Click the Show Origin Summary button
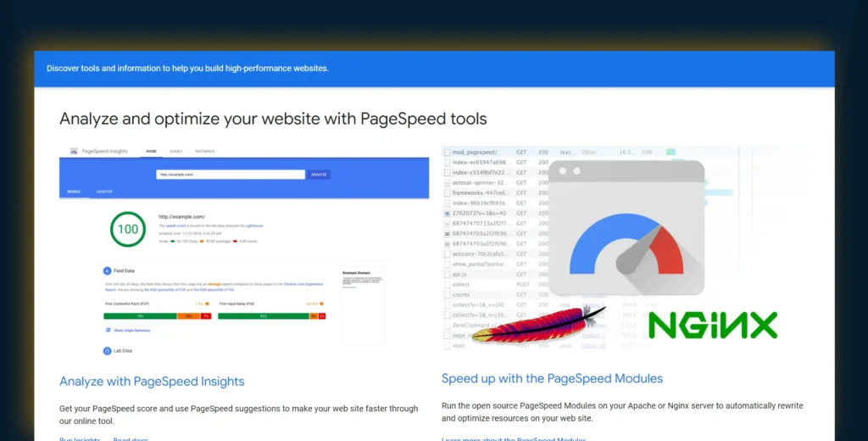Image resolution: width=868 pixels, height=441 pixels. click(128, 330)
